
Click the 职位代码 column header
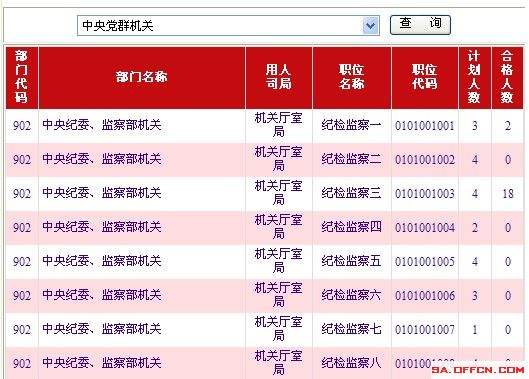click(x=425, y=78)
